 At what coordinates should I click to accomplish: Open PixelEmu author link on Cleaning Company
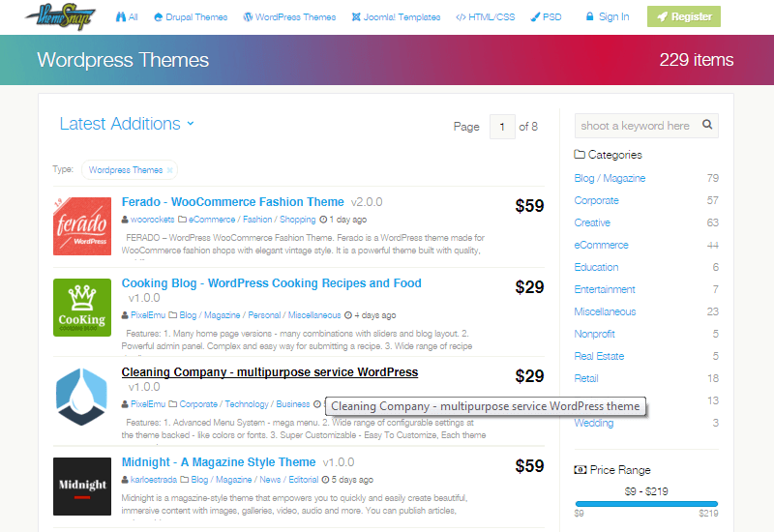tap(148, 403)
